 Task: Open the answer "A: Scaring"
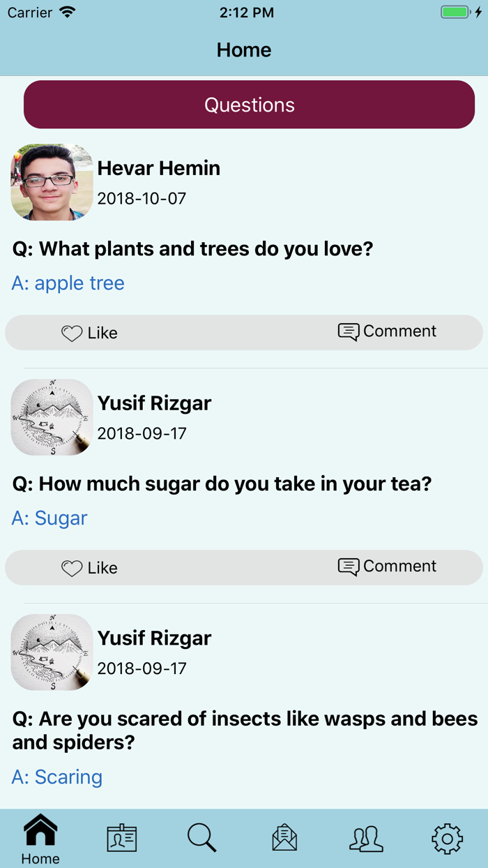pyautogui.click(x=57, y=777)
